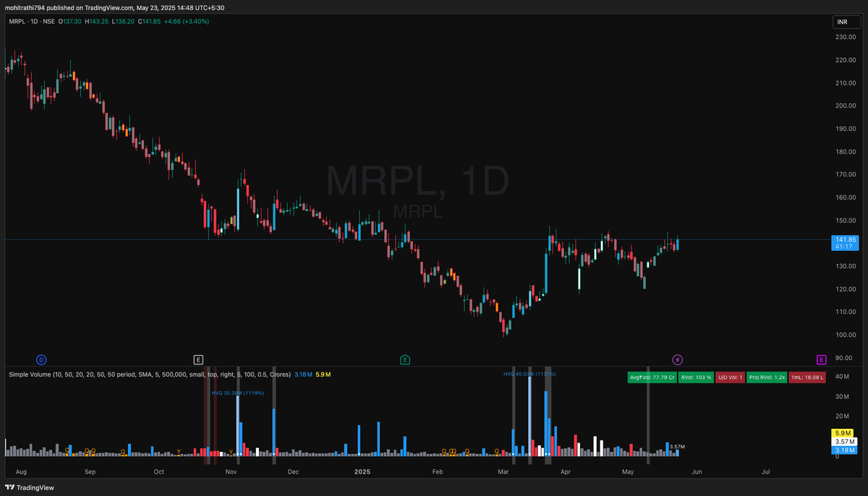
Task: Click the 3.57M label beside last volume bar
Action: click(677, 447)
